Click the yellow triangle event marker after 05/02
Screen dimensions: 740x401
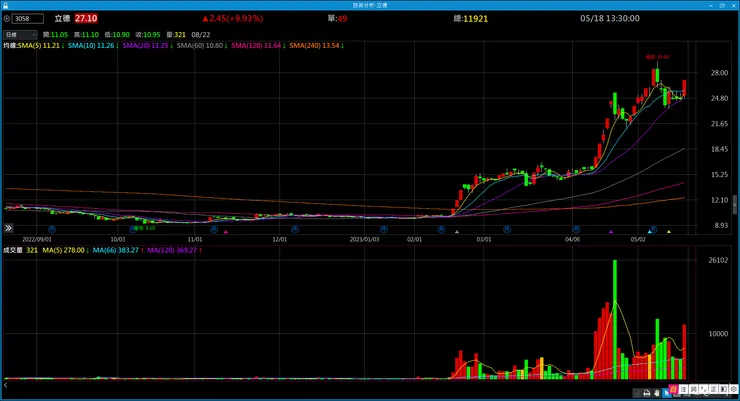point(669,232)
